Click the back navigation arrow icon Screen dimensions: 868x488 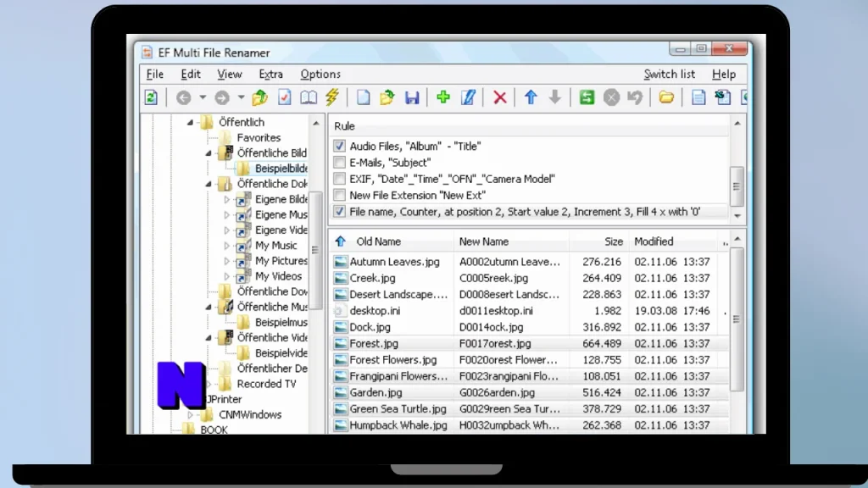[x=183, y=98]
